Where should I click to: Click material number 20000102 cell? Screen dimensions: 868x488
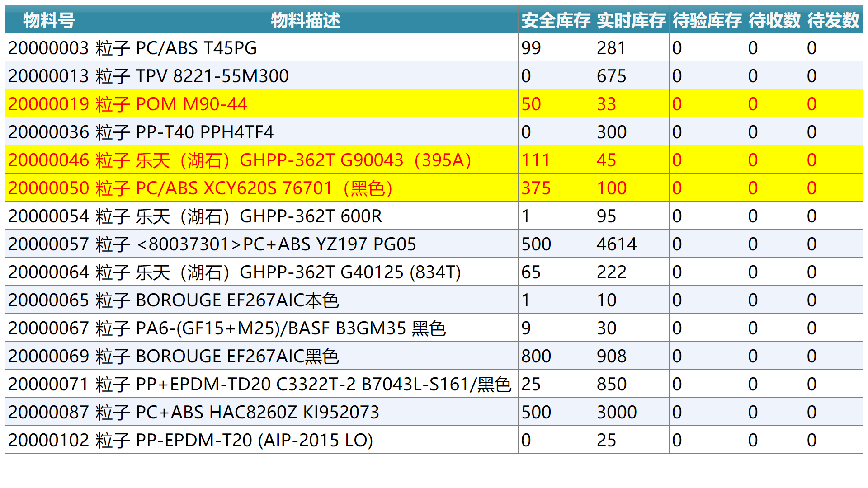49,440
